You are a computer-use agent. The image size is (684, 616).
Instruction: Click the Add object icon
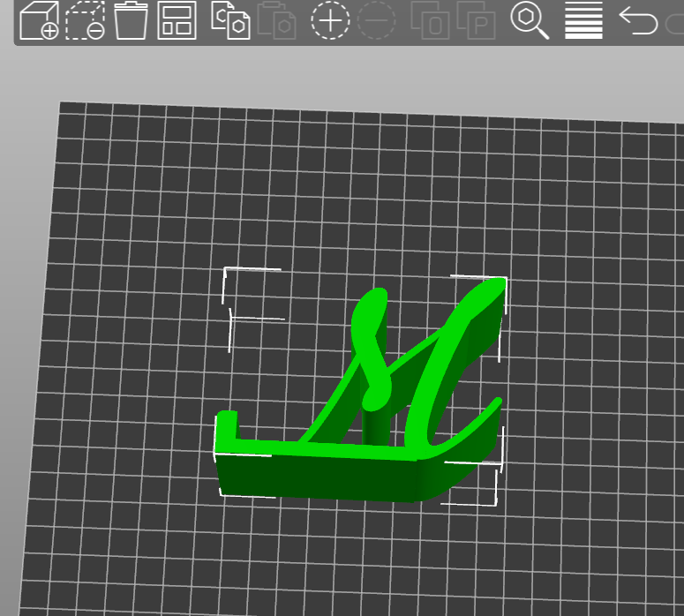point(39,20)
